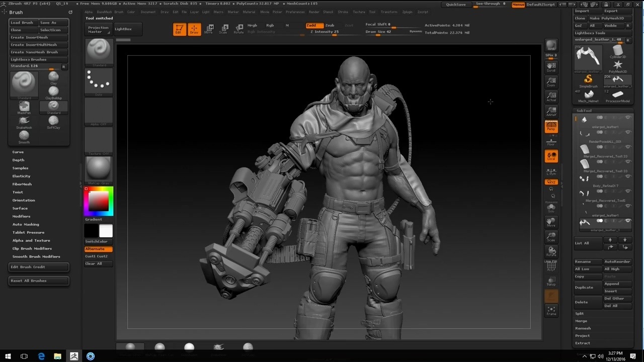Select the SimpleBrush tool
644x362 pixels.
point(588,80)
